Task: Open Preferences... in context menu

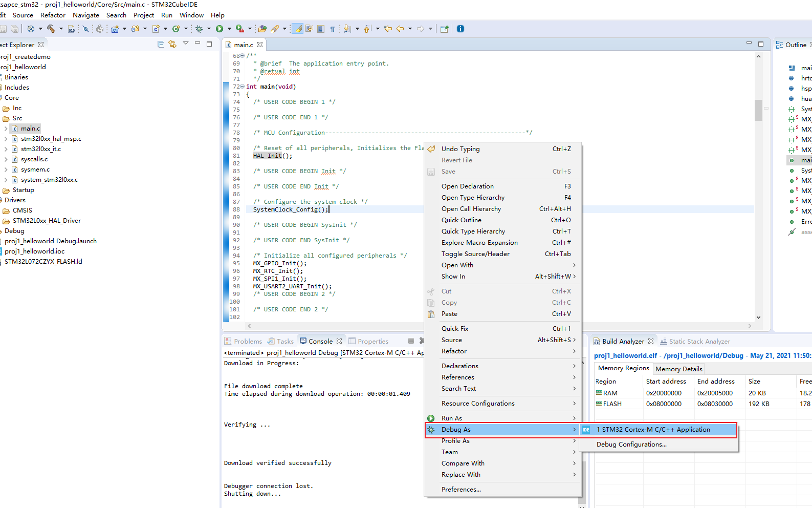Action: click(x=503, y=490)
